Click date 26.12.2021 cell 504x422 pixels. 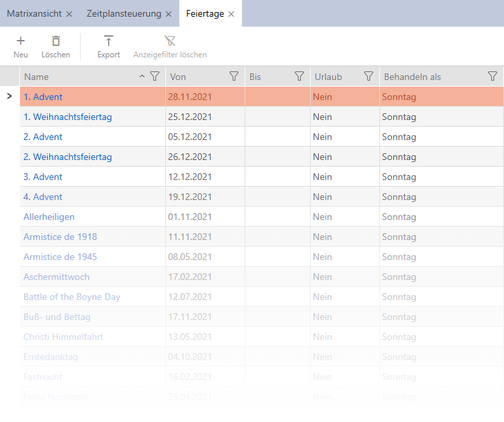(x=190, y=157)
